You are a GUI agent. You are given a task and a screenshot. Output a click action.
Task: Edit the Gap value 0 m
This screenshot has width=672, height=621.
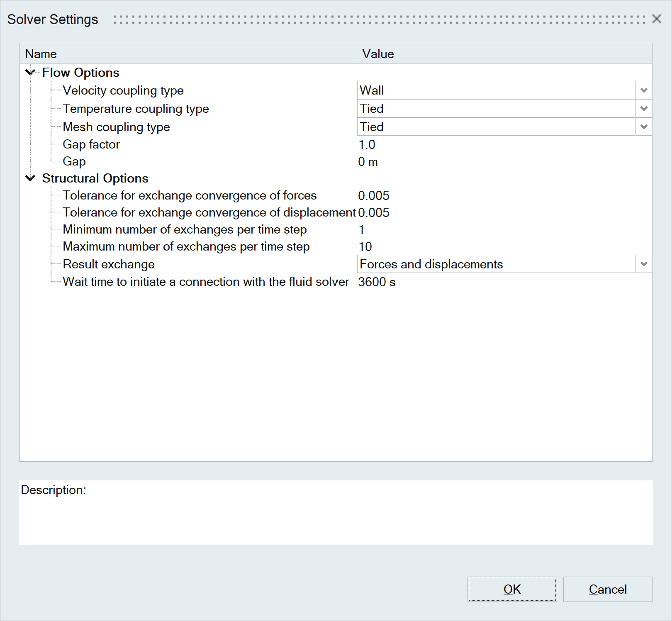pos(368,162)
